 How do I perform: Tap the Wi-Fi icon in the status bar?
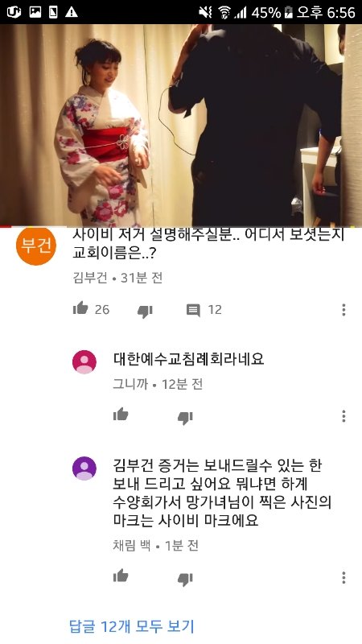(x=224, y=13)
